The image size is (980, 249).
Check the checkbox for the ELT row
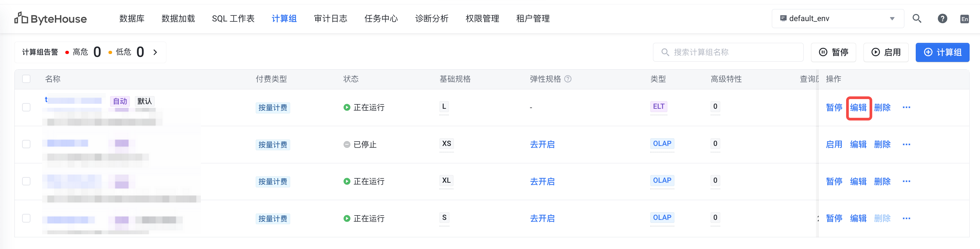click(x=26, y=107)
